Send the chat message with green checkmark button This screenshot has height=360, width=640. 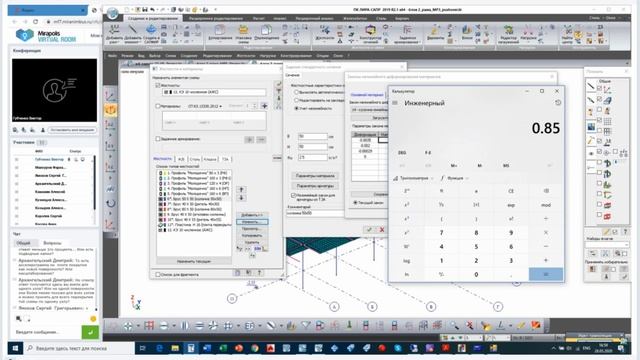point(90,332)
